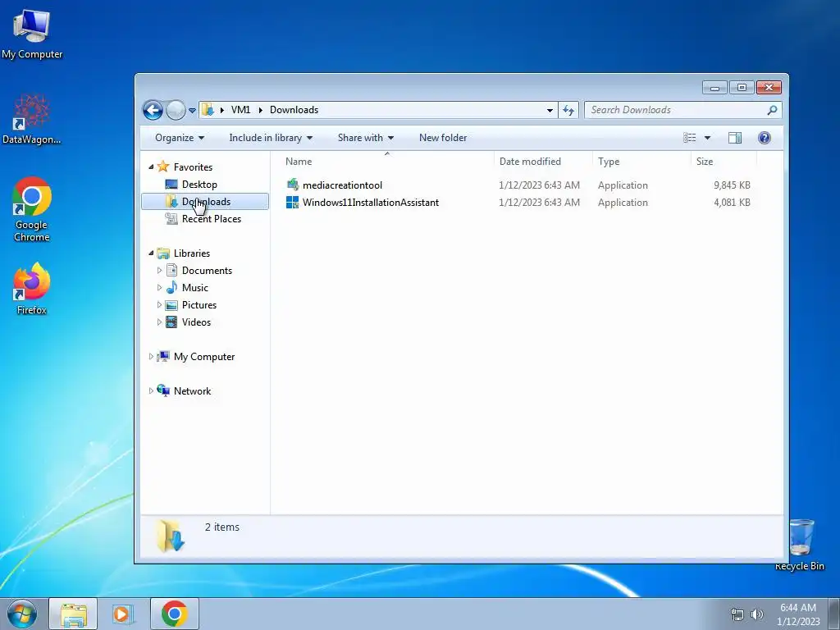Click the New folder button
840x630 pixels.
tap(443, 138)
